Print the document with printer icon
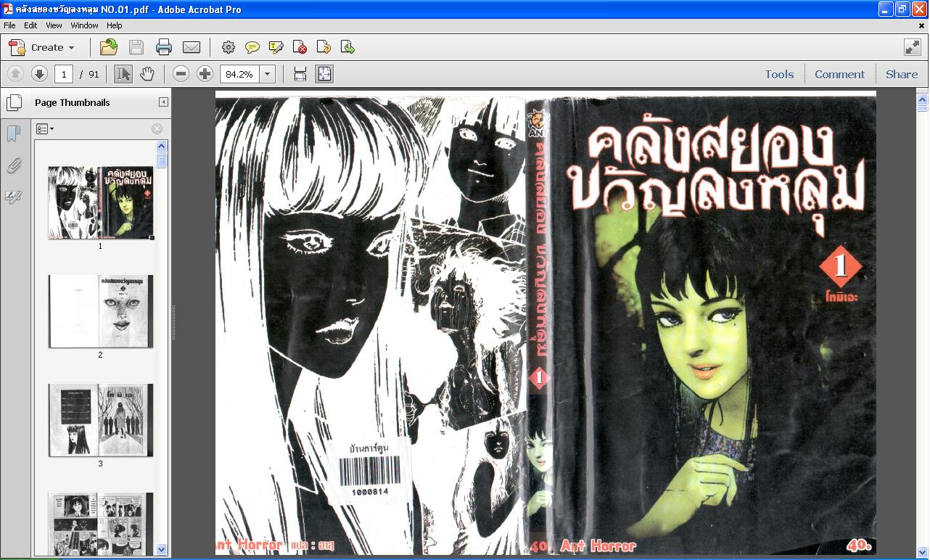The image size is (930, 560). (164, 48)
